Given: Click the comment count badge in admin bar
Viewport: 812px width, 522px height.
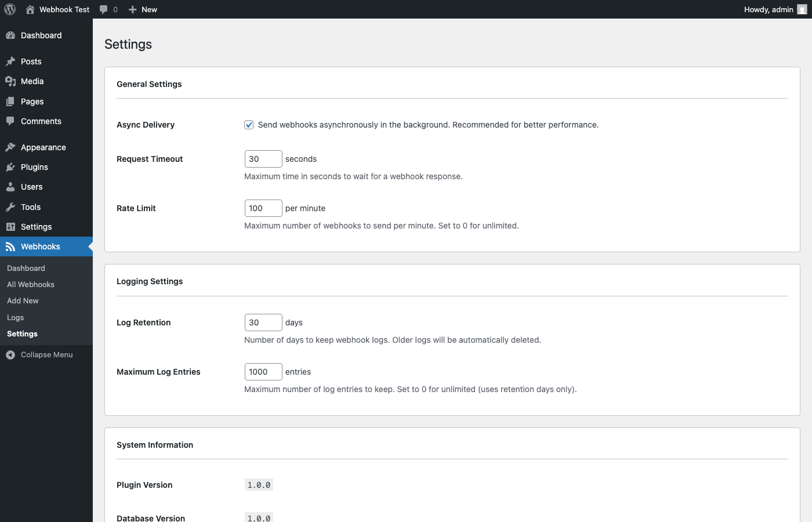Looking at the screenshot, I should coord(108,9).
